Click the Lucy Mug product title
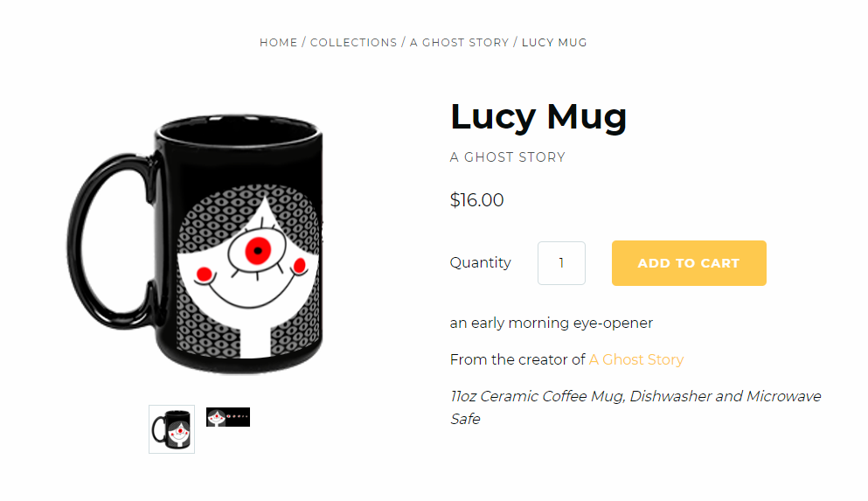The height and width of the screenshot is (501, 868). coord(538,117)
